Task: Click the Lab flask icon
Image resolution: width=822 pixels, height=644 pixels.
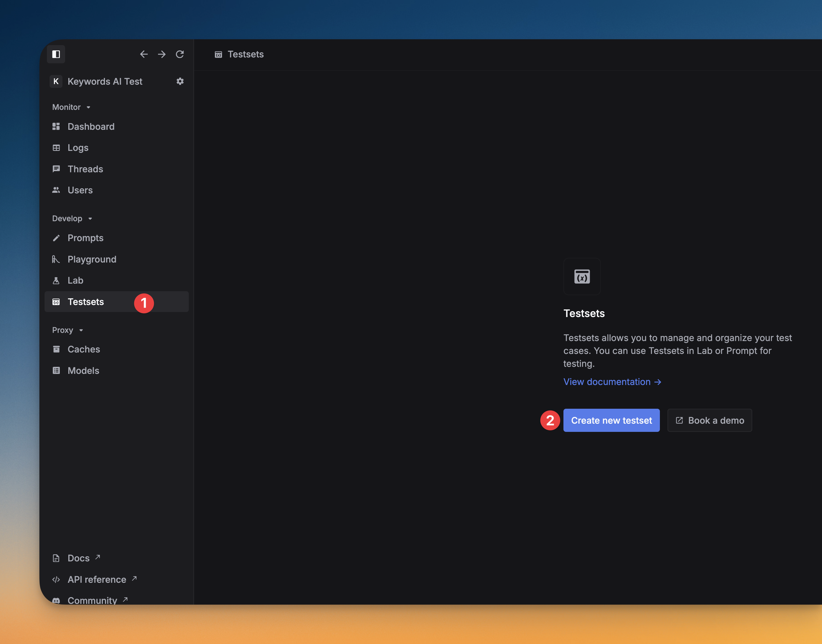Action: click(56, 280)
